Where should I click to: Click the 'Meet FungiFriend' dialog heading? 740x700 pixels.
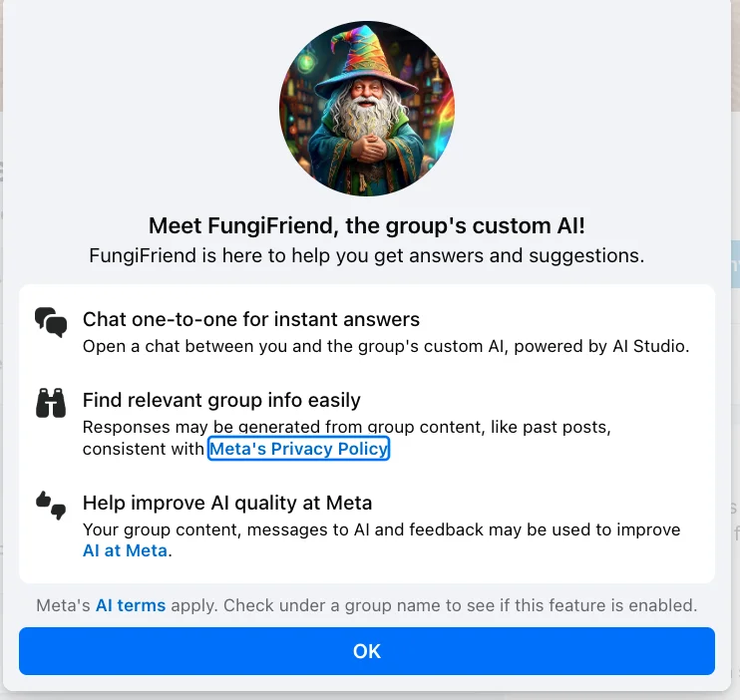tap(367, 225)
